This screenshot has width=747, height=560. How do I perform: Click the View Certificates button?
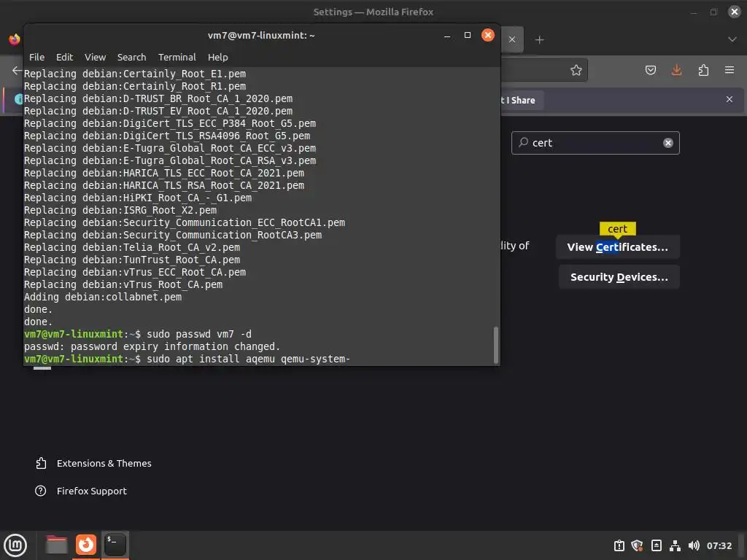pyautogui.click(x=617, y=247)
